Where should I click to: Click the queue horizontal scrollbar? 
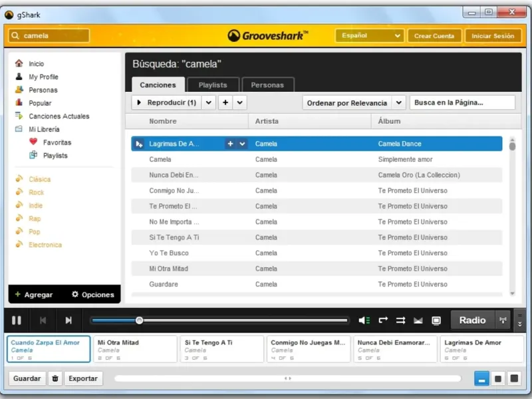288,378
